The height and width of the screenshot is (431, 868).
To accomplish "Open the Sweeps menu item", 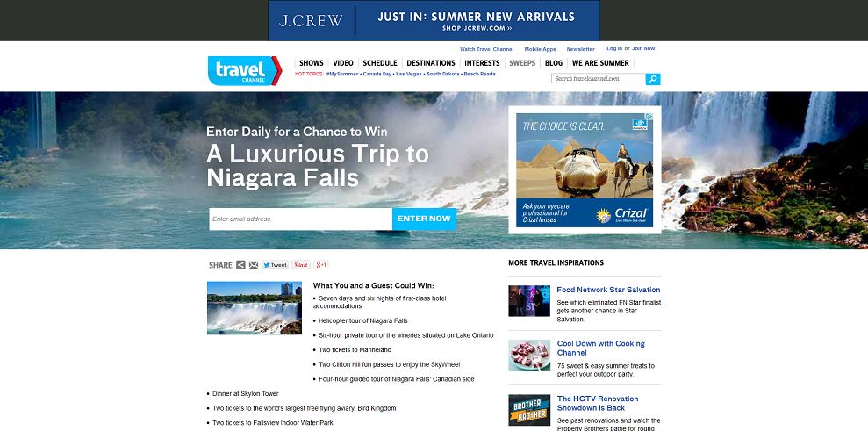I will coord(522,63).
